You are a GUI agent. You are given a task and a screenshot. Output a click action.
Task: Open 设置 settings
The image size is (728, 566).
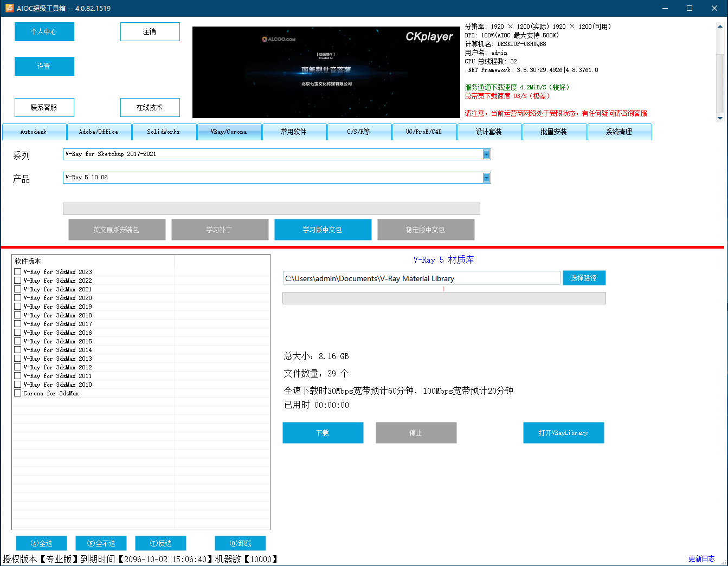coord(44,66)
